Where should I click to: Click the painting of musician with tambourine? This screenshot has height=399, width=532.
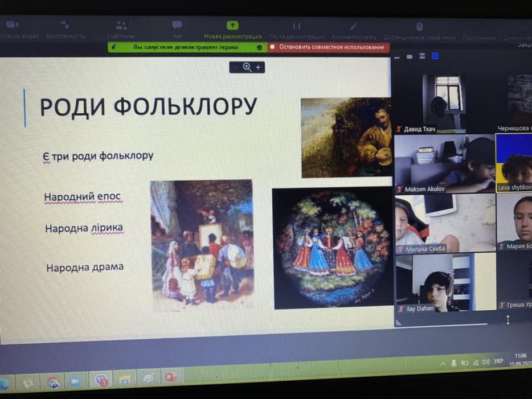(346, 137)
